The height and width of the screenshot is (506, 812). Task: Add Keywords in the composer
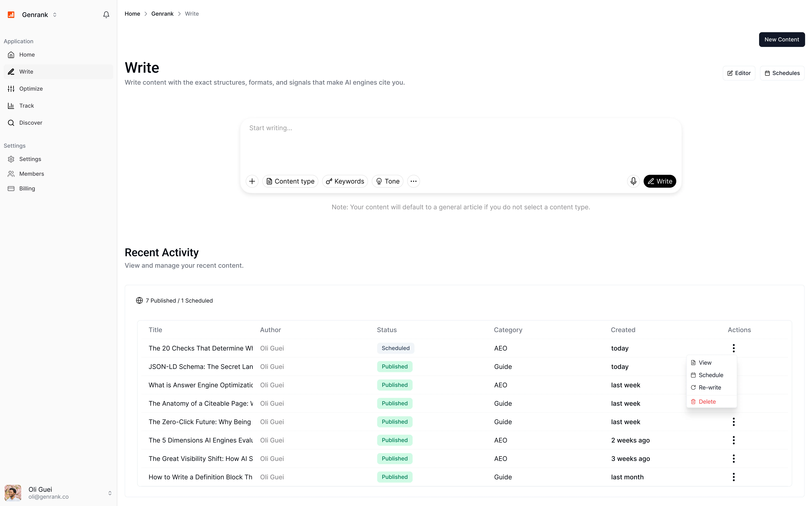pos(345,181)
